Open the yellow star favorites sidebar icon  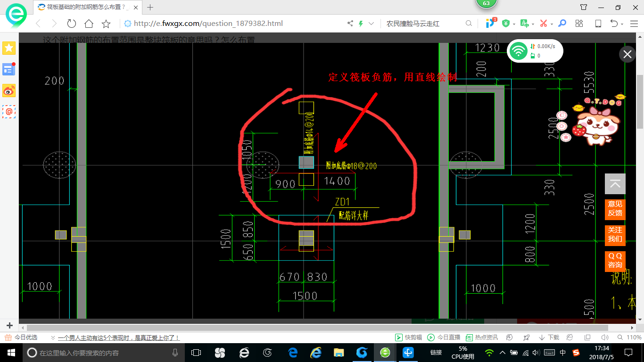(9, 48)
